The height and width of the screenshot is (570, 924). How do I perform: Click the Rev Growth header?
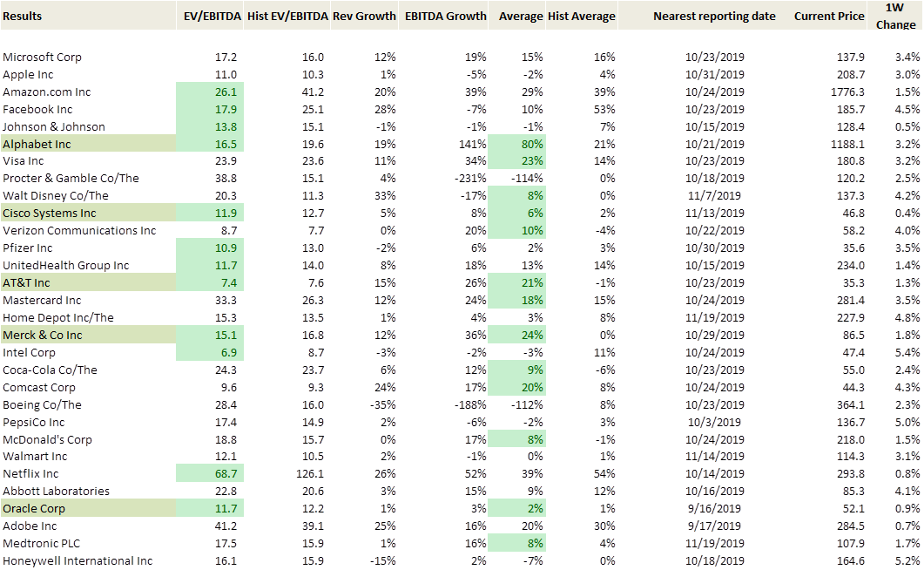coord(364,16)
